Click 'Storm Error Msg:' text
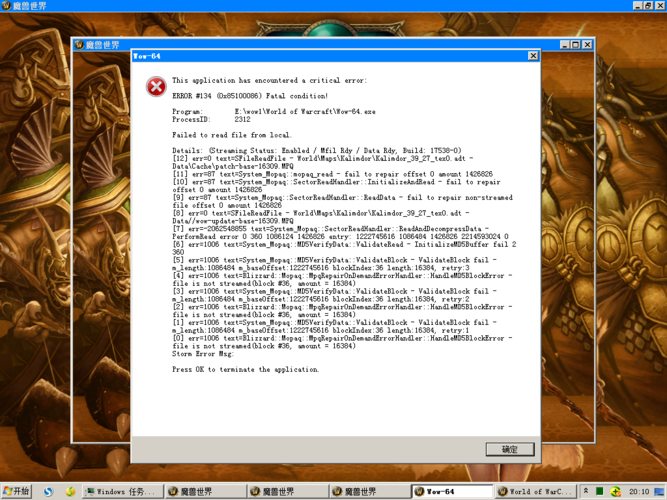The image size is (667, 500). click(203, 354)
